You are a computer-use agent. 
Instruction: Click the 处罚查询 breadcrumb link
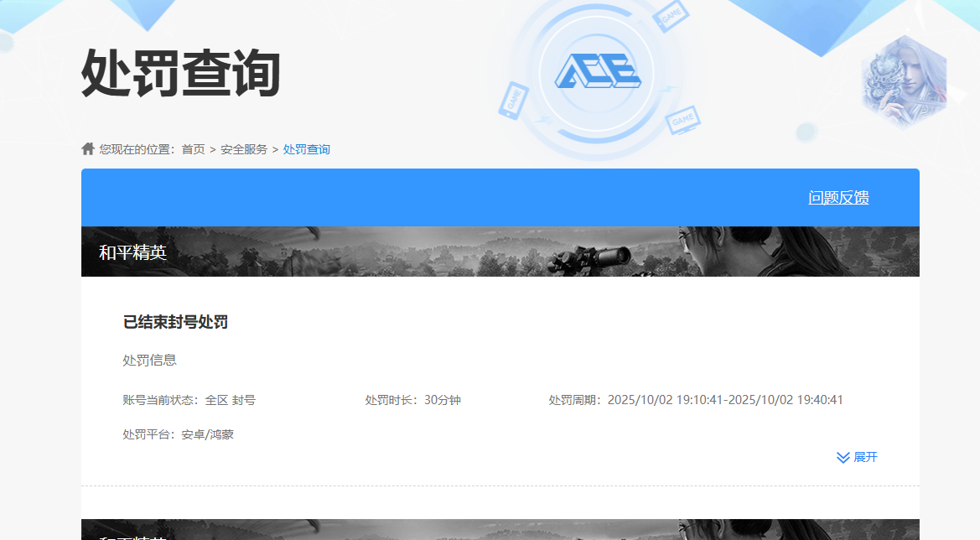306,148
